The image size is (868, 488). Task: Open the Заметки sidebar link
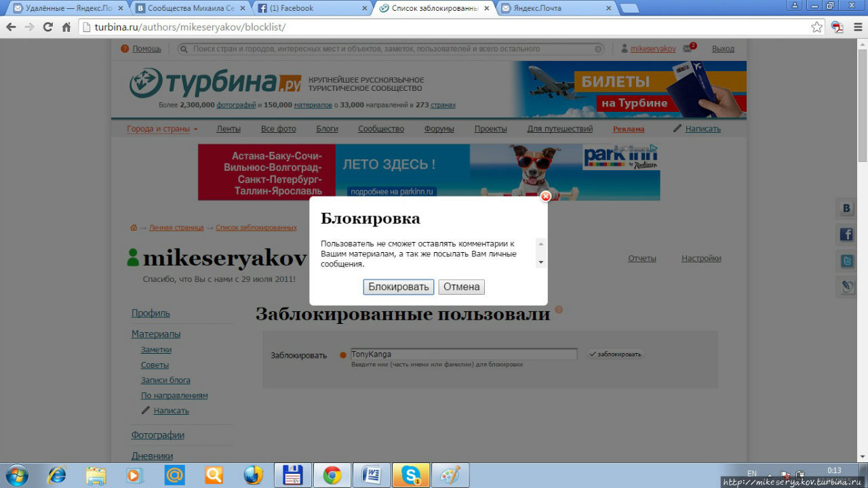click(156, 350)
